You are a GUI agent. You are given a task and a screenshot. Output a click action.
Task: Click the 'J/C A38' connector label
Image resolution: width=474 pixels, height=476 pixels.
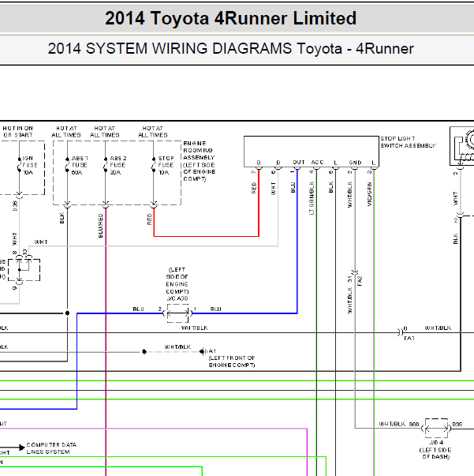(x=177, y=298)
